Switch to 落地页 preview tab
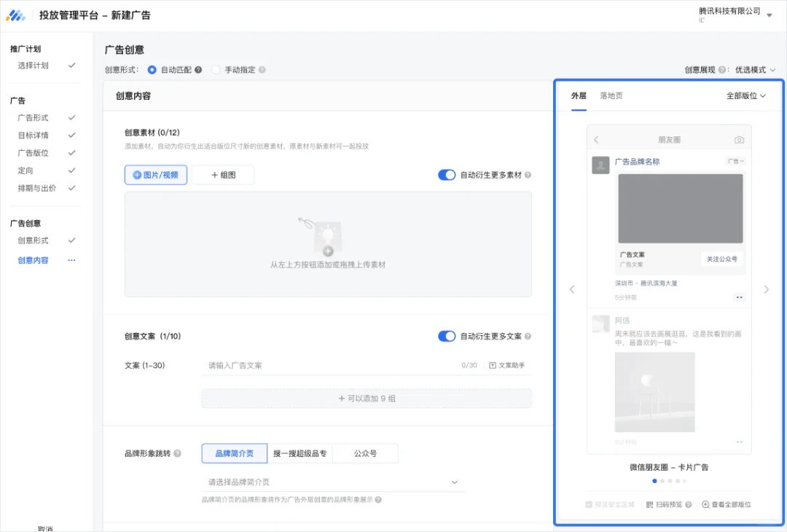This screenshot has width=787, height=532. click(x=611, y=95)
